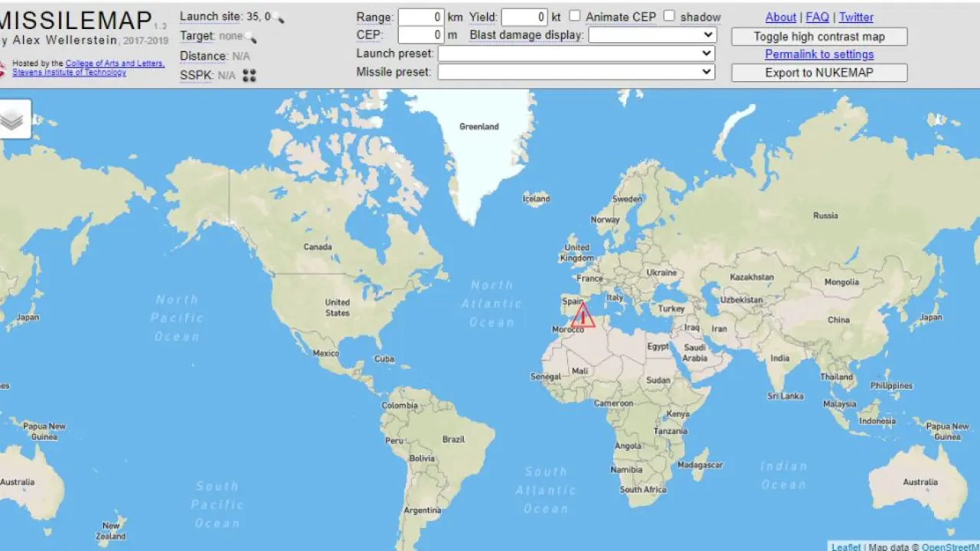Open the map layers control
Image resolution: width=980 pixels, height=551 pixels.
click(12, 119)
